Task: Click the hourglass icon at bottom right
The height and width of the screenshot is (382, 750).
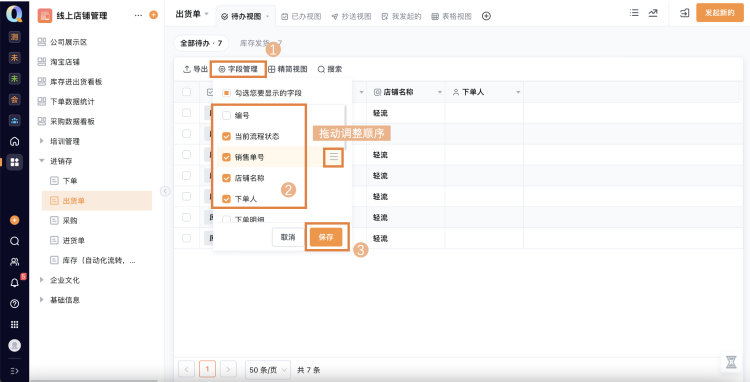Action: pyautogui.click(x=731, y=362)
